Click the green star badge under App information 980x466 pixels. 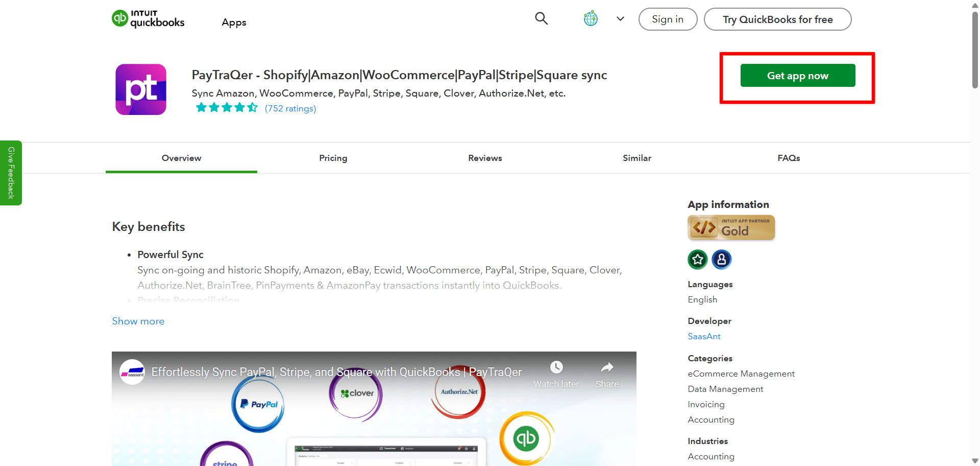pos(697,259)
